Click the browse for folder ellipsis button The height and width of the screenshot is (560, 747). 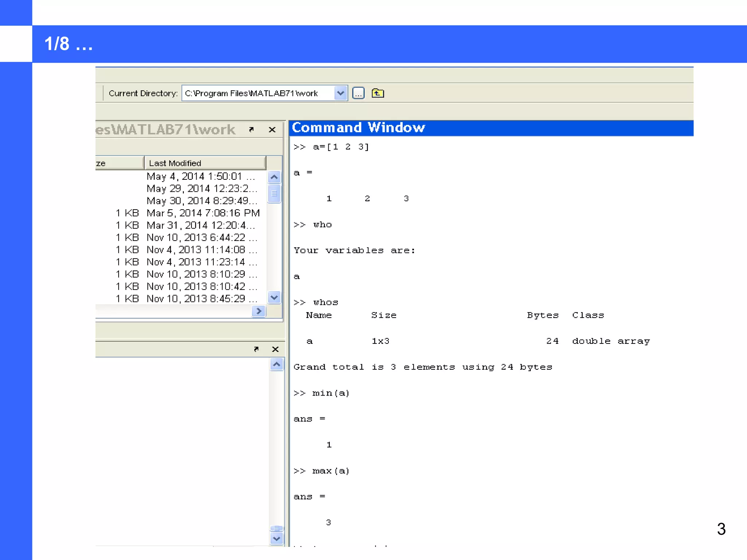358,93
